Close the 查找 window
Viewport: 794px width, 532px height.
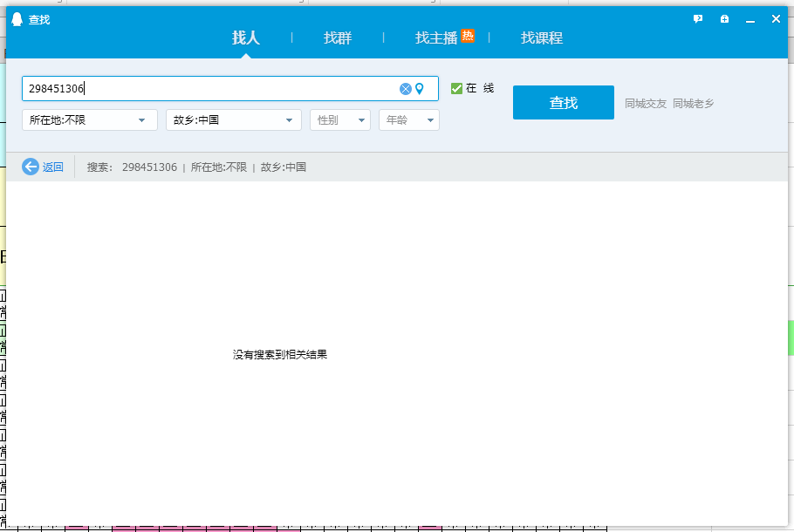pos(776,19)
